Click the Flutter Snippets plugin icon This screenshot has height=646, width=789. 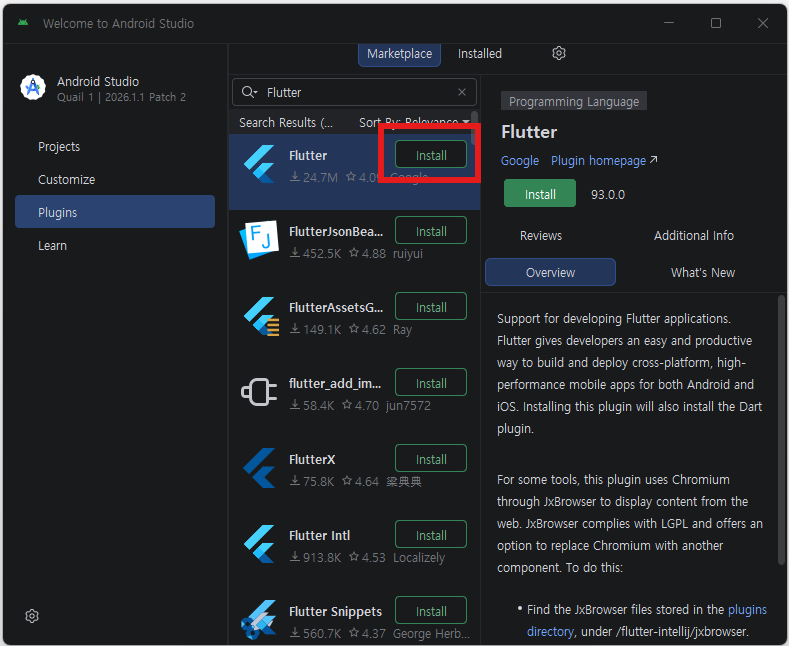click(259, 619)
